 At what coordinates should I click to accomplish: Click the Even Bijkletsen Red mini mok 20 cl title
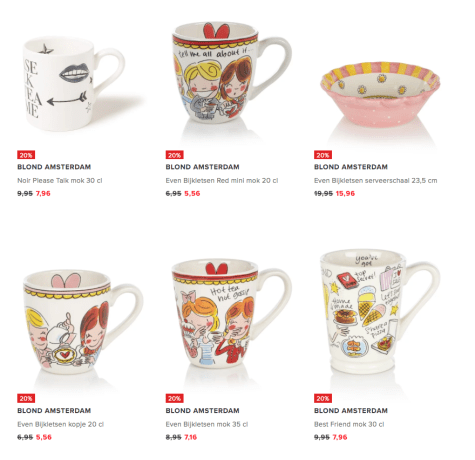[222, 181]
